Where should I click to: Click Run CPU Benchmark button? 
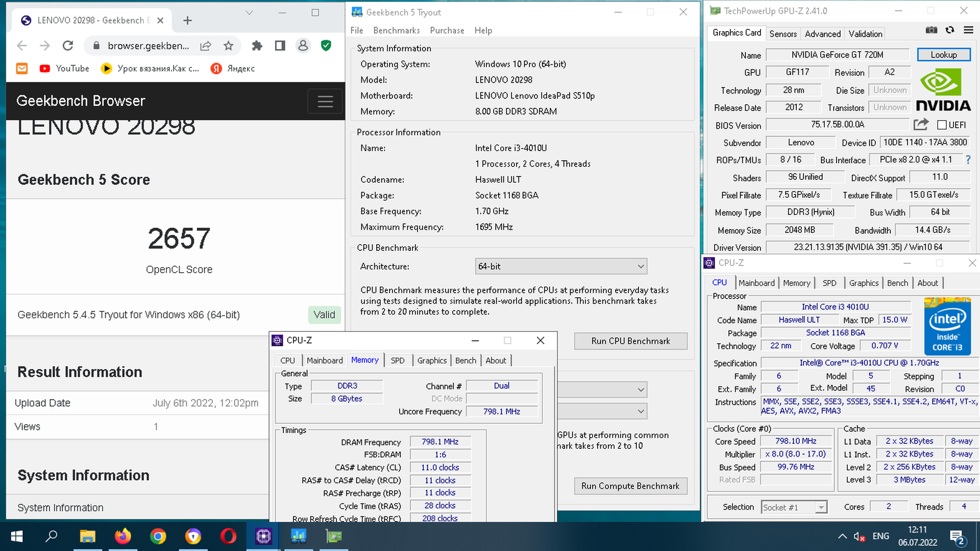coord(630,341)
